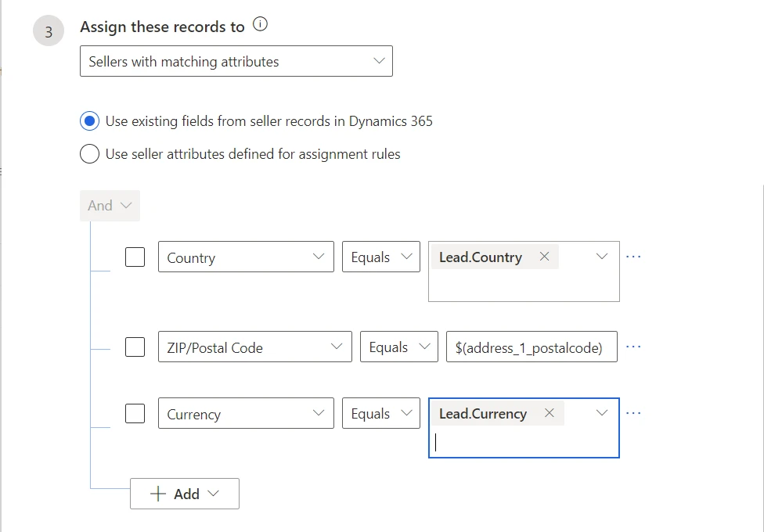
Task: Check the box beside the Currency condition
Action: pyautogui.click(x=135, y=412)
